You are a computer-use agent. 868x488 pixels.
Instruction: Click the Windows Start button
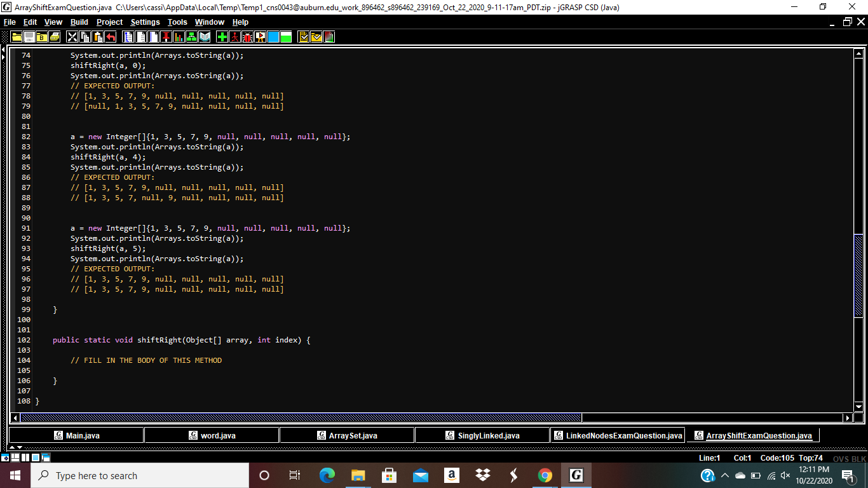click(15, 475)
